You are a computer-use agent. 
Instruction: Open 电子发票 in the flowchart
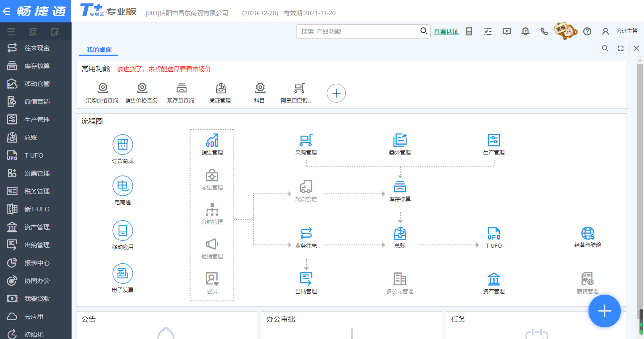pyautogui.click(x=123, y=278)
